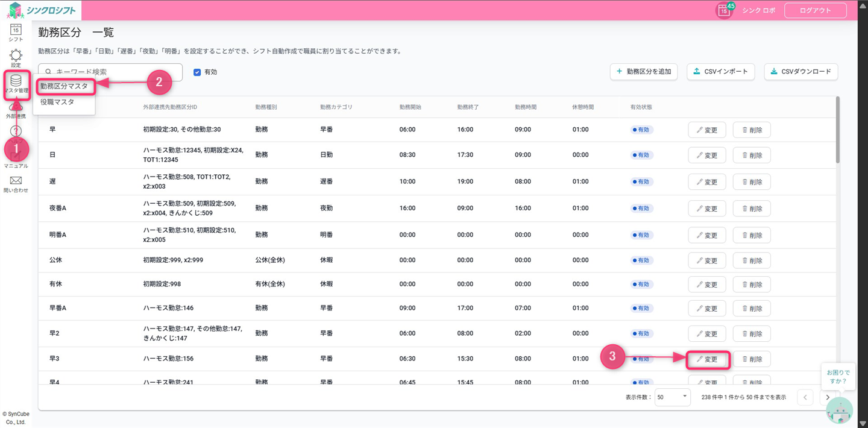Open the notification calendar icon with 45 badge
Image resolution: width=868 pixels, height=428 pixels.
point(725,10)
